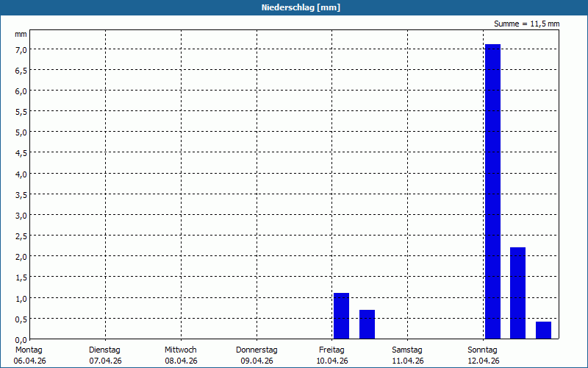Click the 6,5 y-axis value
This screenshot has width=588, height=368.
pyautogui.click(x=21, y=71)
